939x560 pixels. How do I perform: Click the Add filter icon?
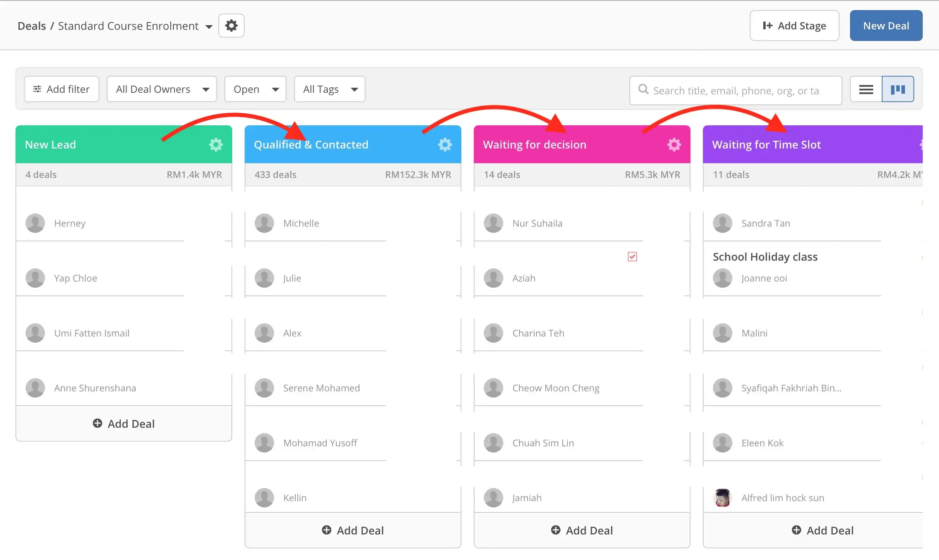[37, 89]
